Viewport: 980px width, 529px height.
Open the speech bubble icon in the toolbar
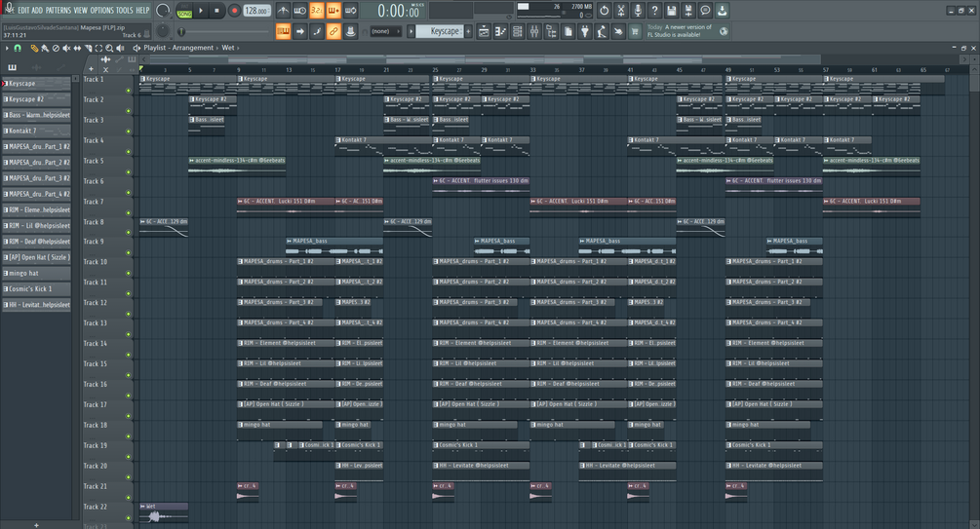705,11
